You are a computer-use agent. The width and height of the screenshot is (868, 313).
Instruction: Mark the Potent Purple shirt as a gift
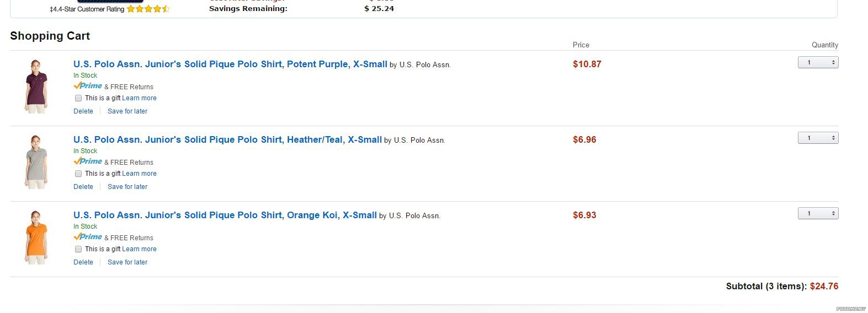[x=78, y=98]
